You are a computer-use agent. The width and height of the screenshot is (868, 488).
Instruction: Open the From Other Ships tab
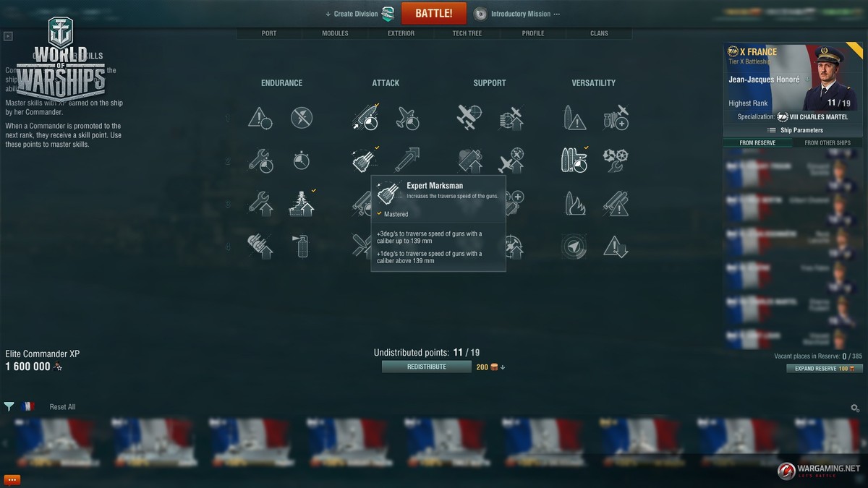(x=827, y=143)
